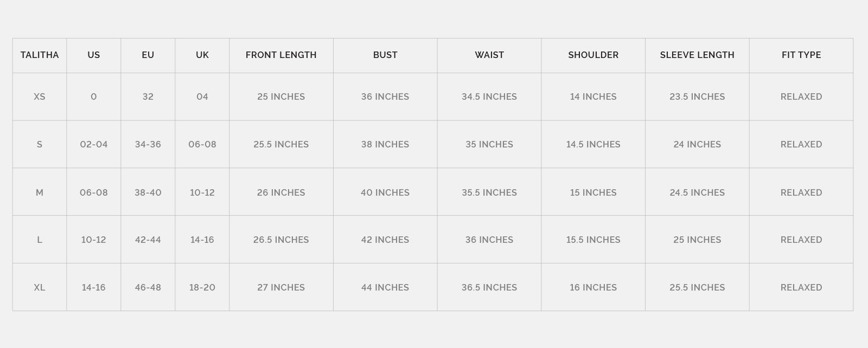Click RELAXED fit type in XS row
Viewport: 868px width, 348px height.
[x=801, y=96]
